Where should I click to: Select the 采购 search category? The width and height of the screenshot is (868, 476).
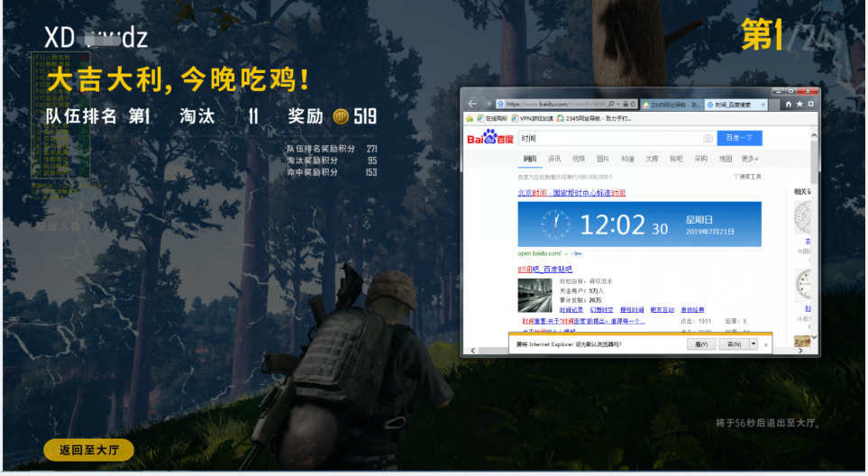701,159
